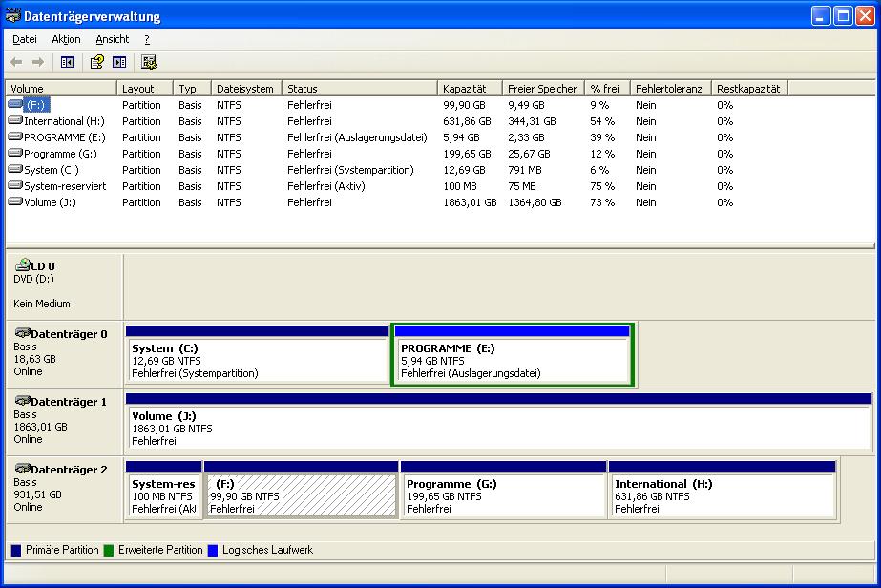Click the drive icon for Volume (J:)
Viewport: 881px width, 588px height.
coord(15,201)
